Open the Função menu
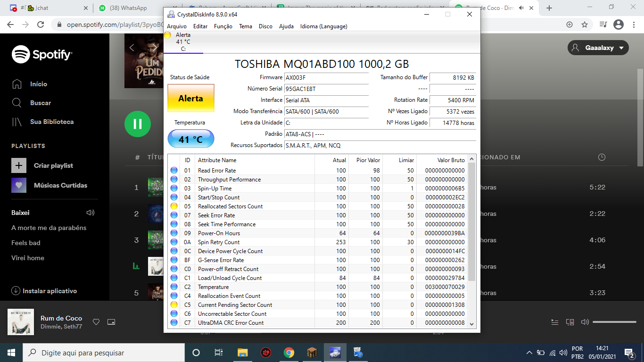 [223, 26]
